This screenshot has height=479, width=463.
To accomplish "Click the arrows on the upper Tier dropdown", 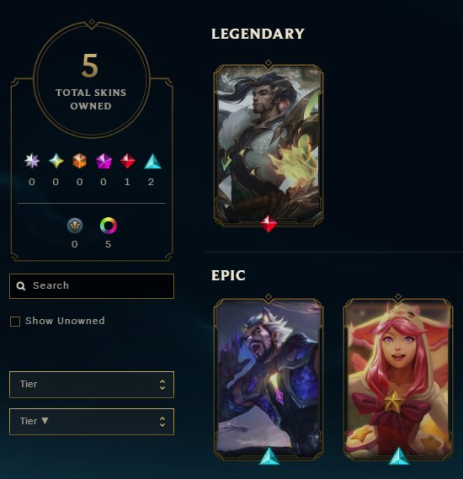I will point(162,385).
